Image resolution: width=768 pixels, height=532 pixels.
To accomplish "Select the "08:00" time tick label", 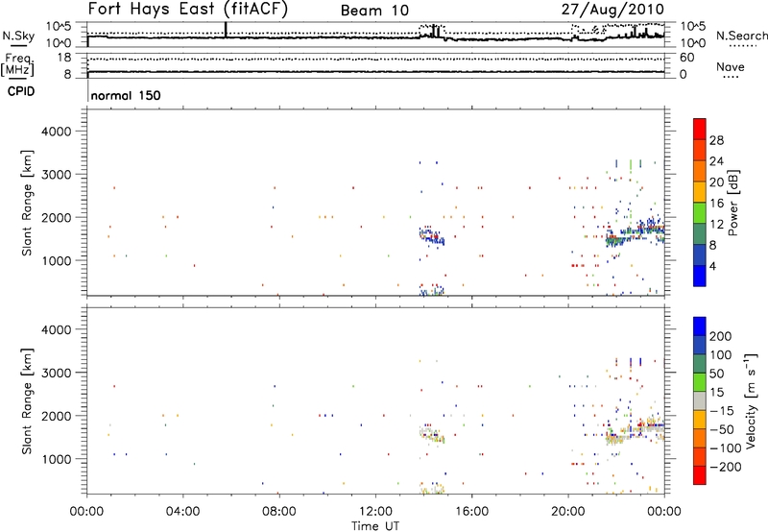I will [x=279, y=512].
